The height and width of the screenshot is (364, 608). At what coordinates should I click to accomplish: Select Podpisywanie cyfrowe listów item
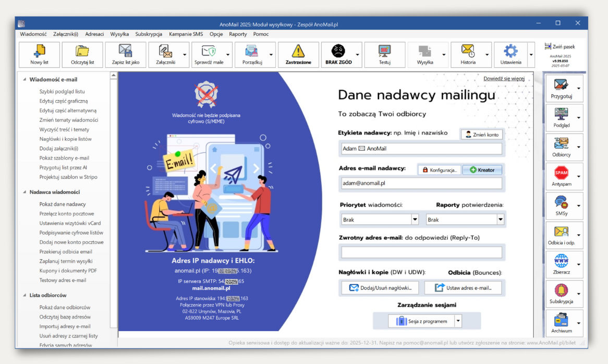(71, 233)
